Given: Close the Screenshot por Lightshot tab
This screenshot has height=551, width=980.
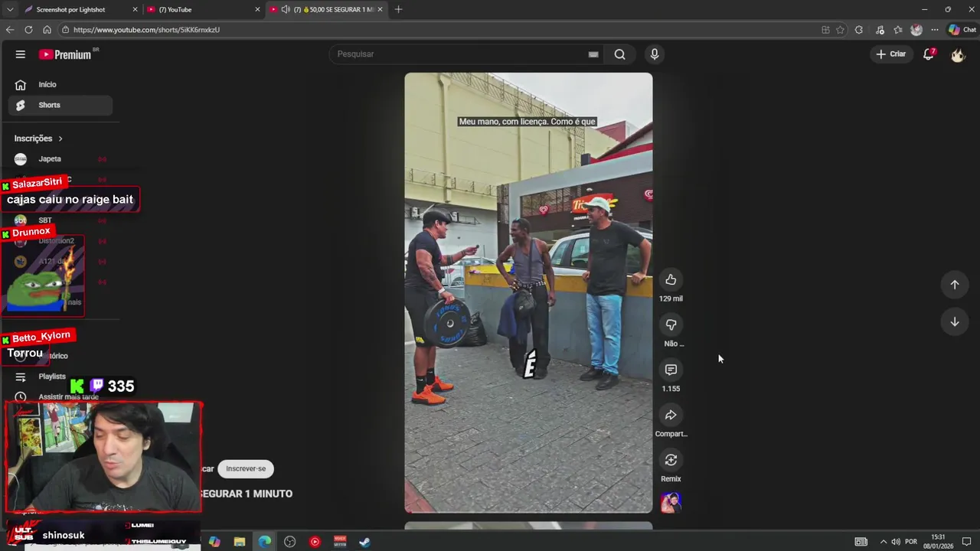Looking at the screenshot, I should tap(136, 9).
